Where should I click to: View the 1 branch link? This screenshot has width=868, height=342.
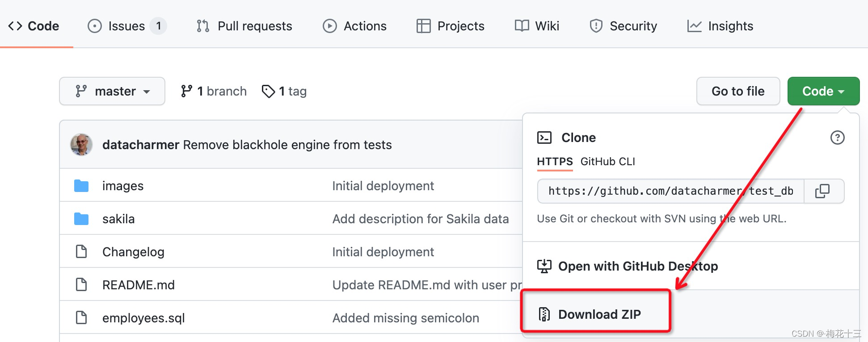coord(214,91)
